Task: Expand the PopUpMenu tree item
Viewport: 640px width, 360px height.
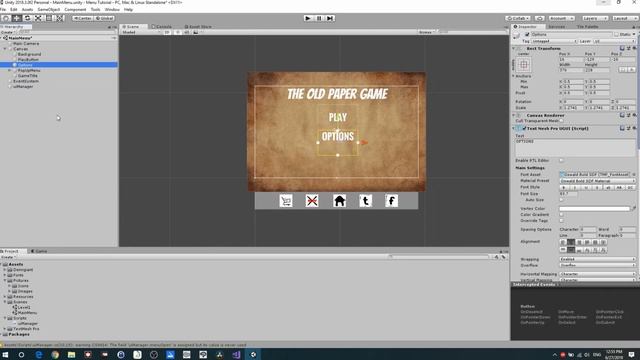Action: pyautogui.click(x=10, y=70)
